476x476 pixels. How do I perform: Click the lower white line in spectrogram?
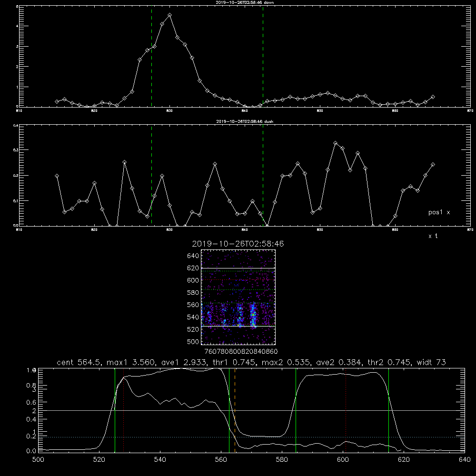click(x=238, y=327)
